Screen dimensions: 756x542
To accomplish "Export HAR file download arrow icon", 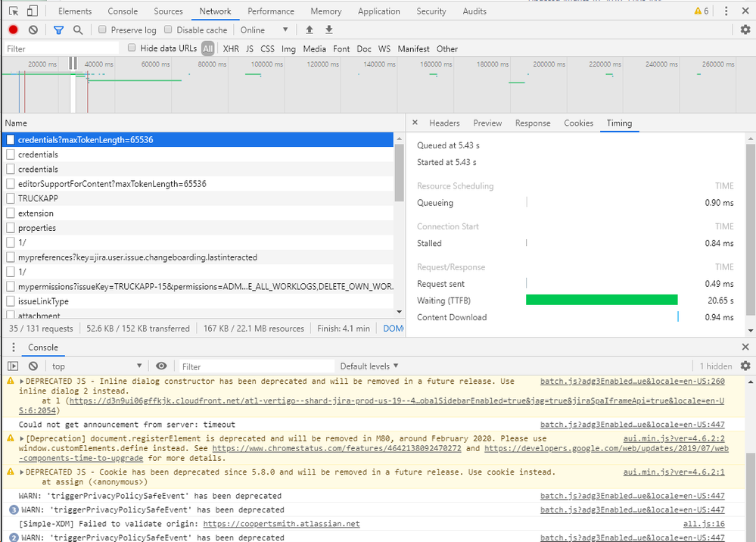I will [x=329, y=30].
